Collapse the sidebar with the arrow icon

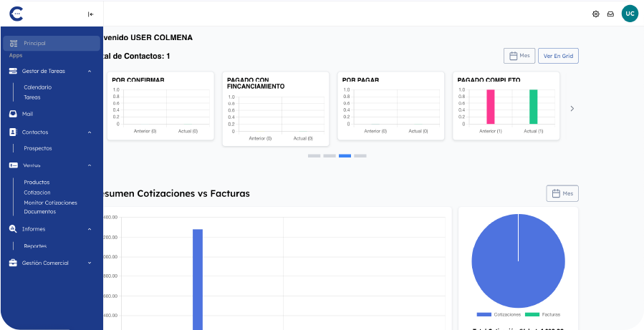pyautogui.click(x=91, y=14)
